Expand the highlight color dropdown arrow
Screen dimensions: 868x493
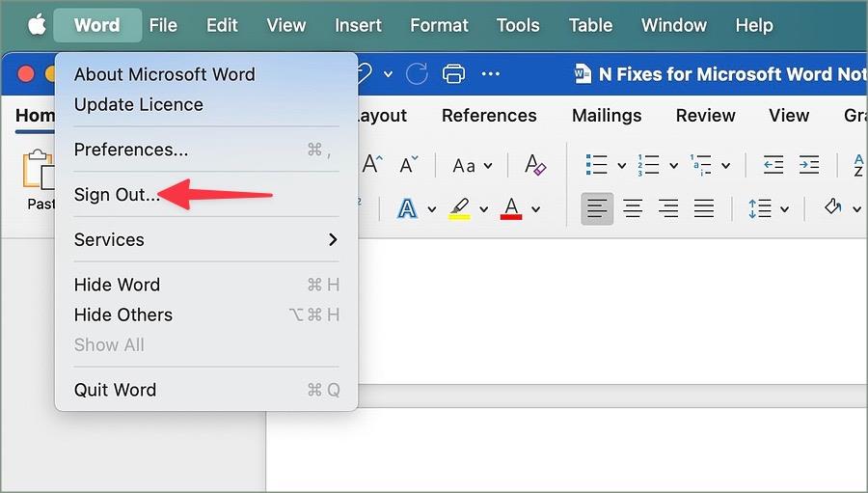click(484, 209)
